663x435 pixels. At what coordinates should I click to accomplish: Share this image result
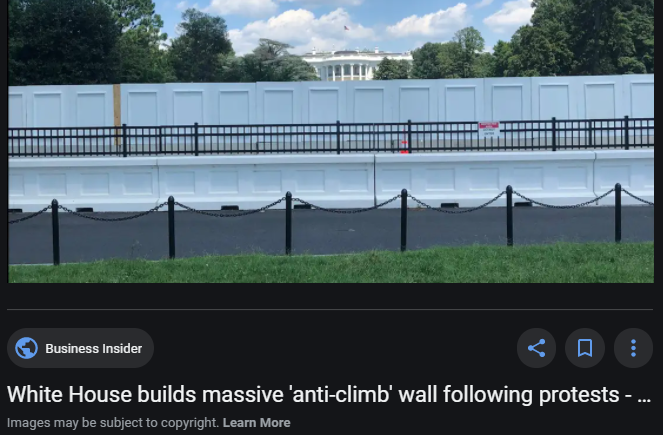[x=536, y=348]
